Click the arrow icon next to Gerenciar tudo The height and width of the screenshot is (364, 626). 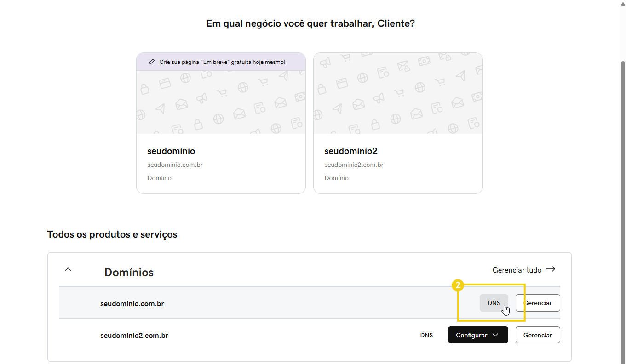[551, 269]
